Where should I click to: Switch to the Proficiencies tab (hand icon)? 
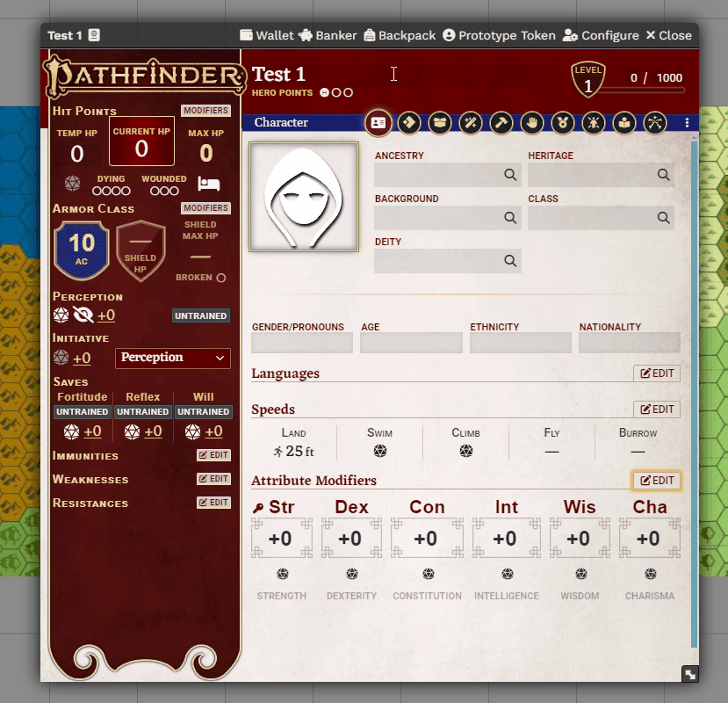[531, 123]
